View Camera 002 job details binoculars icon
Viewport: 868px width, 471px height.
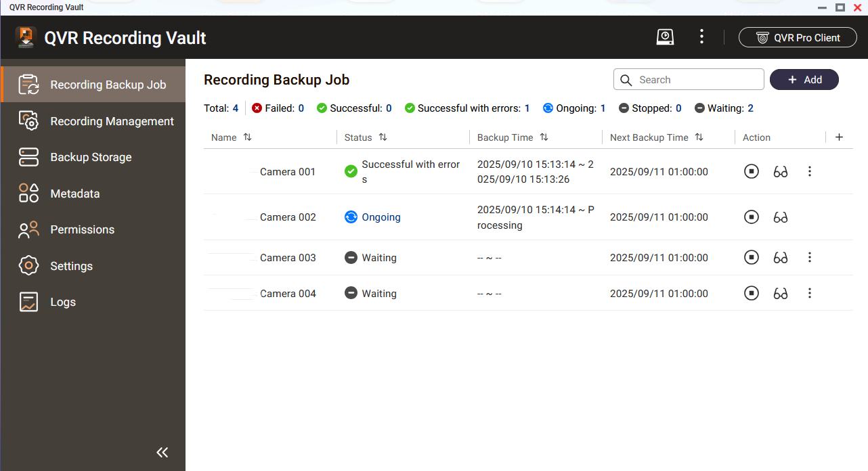click(781, 217)
